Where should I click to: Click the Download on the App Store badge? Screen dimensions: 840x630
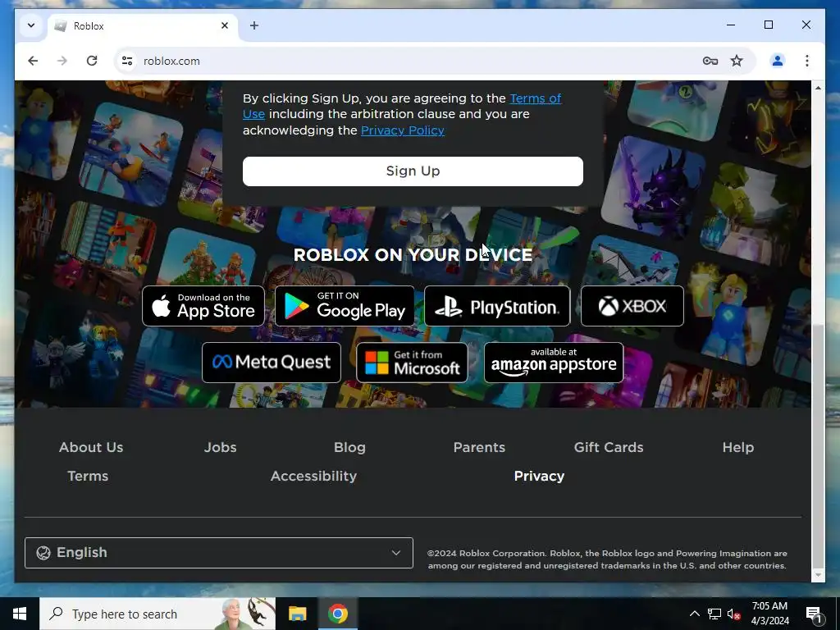(203, 306)
